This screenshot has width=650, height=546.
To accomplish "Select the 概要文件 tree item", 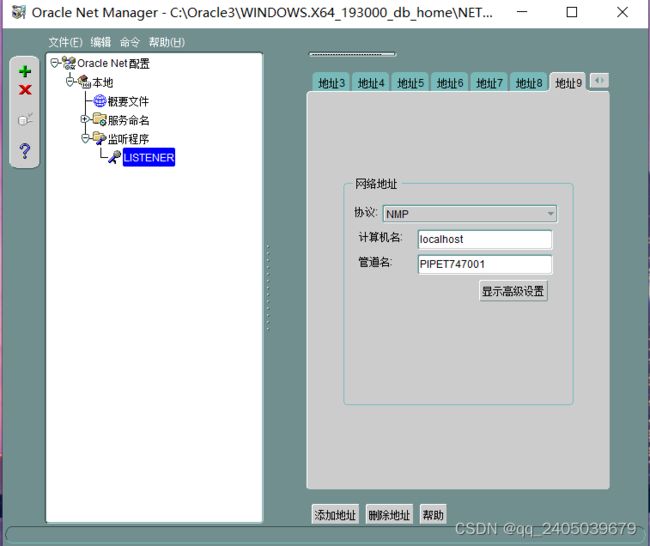I will [x=128, y=101].
